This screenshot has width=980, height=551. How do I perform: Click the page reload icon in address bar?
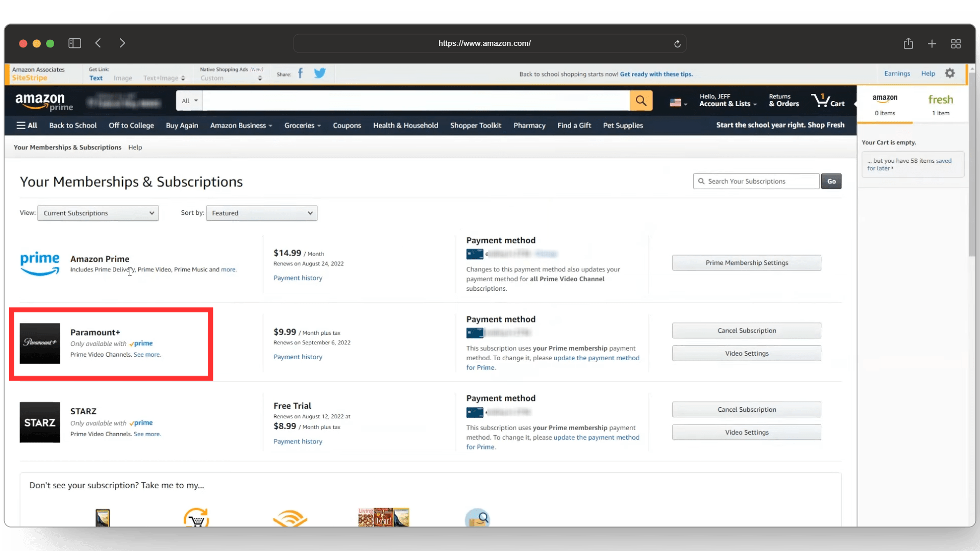point(677,43)
